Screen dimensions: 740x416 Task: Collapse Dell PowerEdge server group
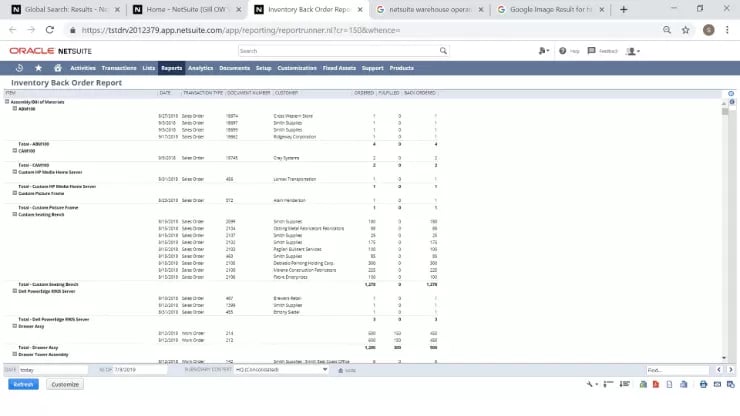point(15,291)
